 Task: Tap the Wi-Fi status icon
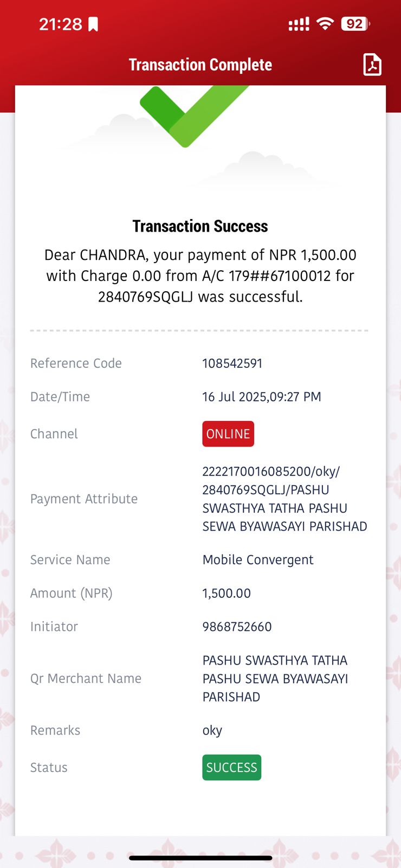(x=325, y=24)
